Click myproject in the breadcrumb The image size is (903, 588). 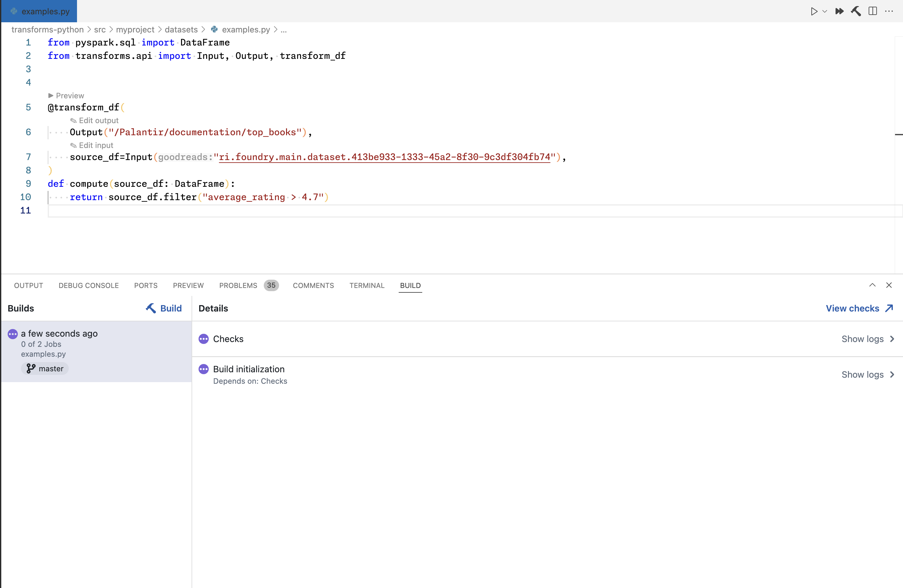point(135,30)
